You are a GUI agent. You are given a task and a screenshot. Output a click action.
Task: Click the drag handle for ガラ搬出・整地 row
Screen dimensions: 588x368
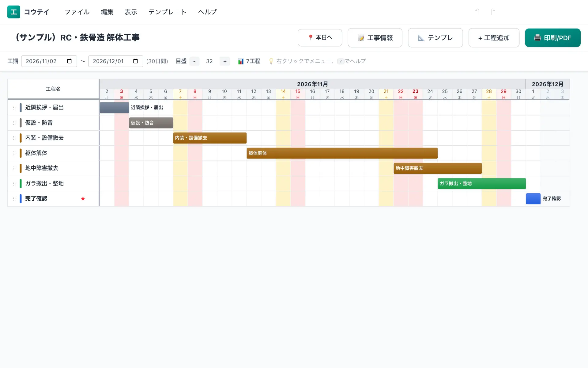click(x=15, y=183)
